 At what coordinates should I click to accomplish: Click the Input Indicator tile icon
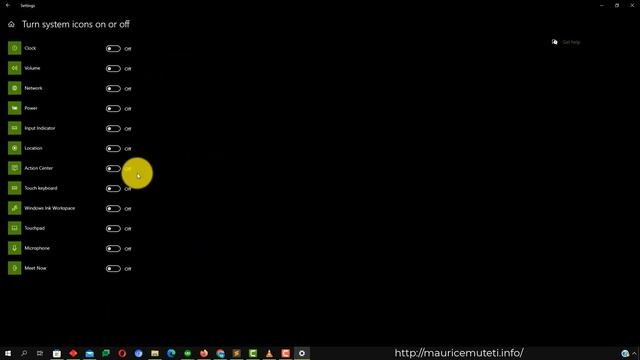(14, 128)
